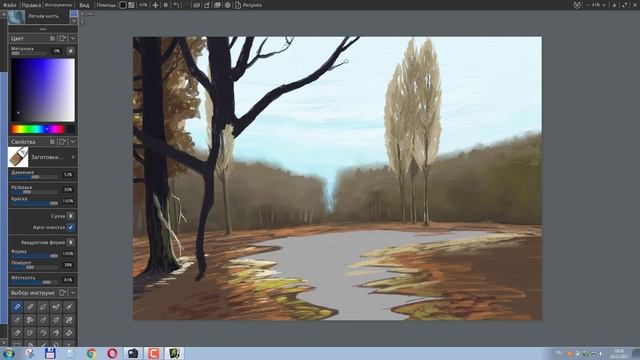This screenshot has width=640, height=360.
Task: Pick a shade in the blue color square
Action: pyautogui.click(x=43, y=90)
